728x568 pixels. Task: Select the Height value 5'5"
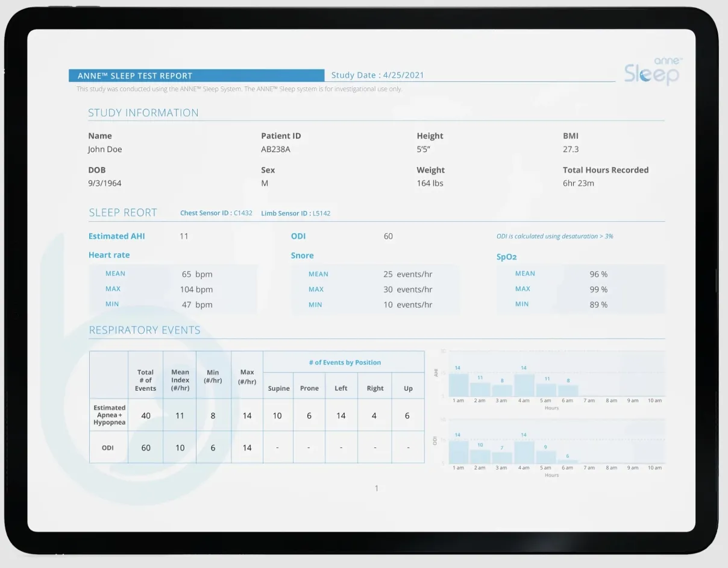424,150
